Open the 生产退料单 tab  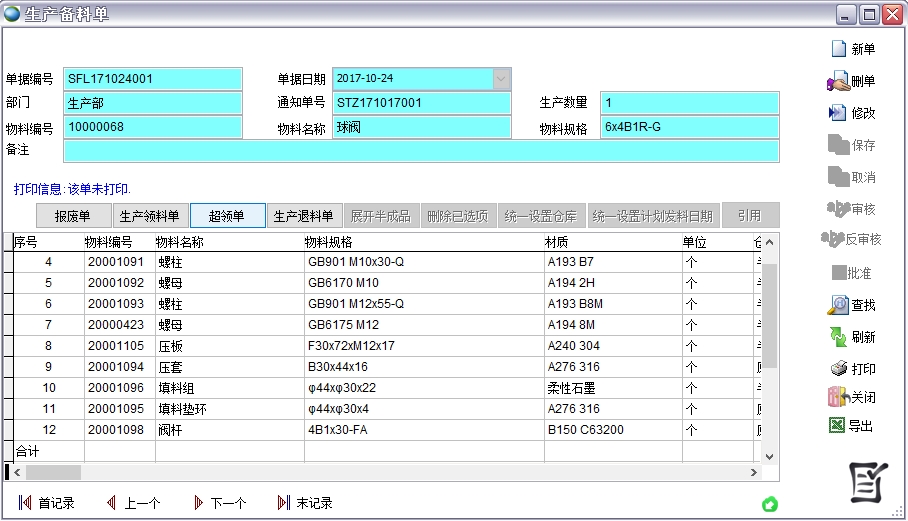point(304,216)
